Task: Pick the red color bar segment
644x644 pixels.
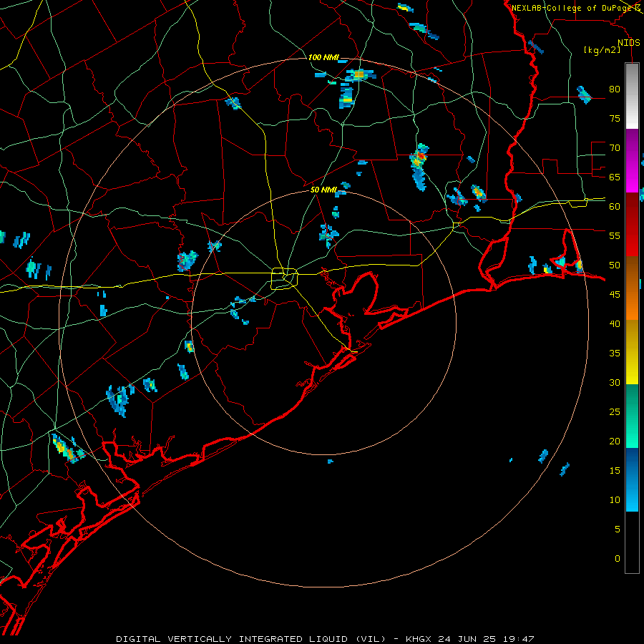Action: click(x=632, y=225)
